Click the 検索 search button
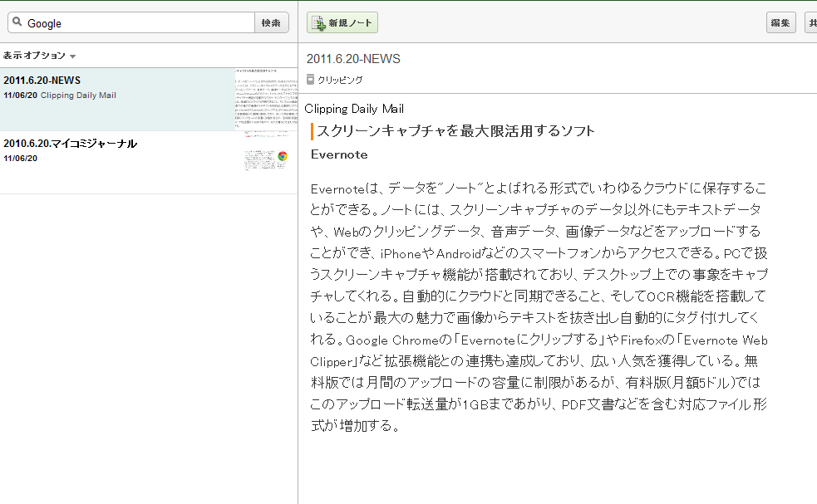Screen dimensions: 817x504 tap(272, 23)
